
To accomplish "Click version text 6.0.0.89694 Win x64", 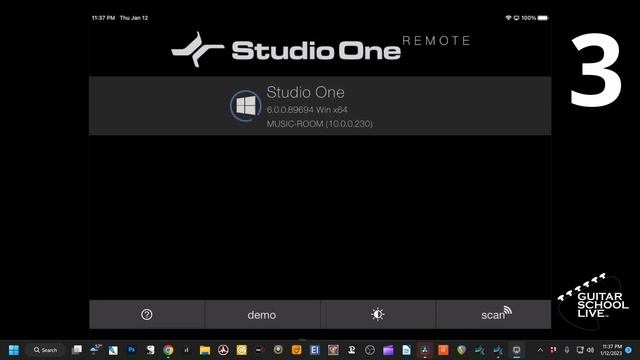I will tap(307, 110).
